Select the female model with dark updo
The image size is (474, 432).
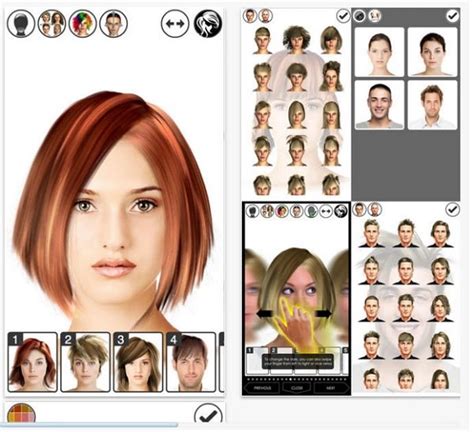click(x=432, y=52)
